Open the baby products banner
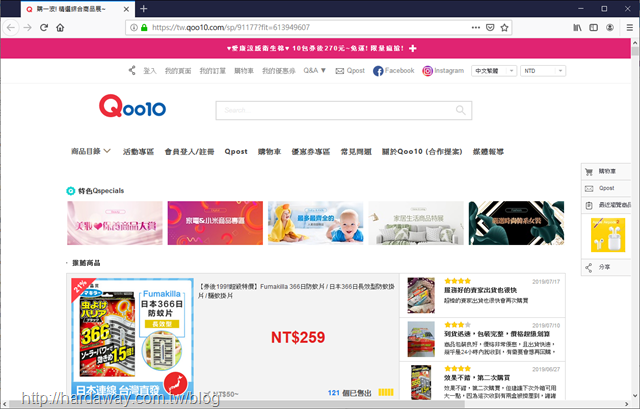Image resolution: width=640 pixels, height=409 pixels. pyautogui.click(x=316, y=223)
